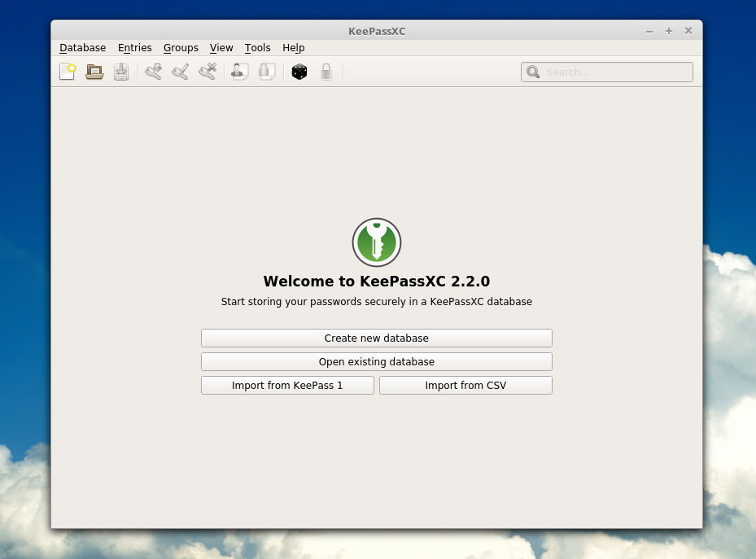This screenshot has width=756, height=559.
Task: Click the Copy username toolbar icon
Action: [239, 72]
